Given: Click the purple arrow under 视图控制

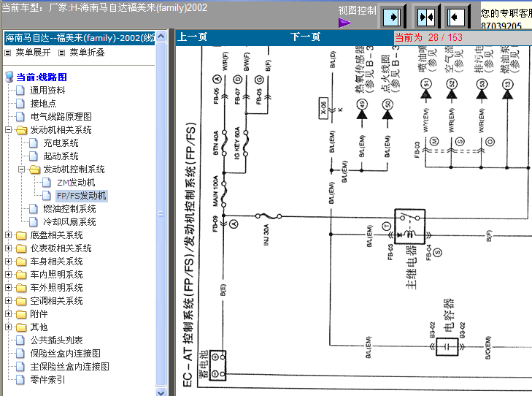Looking at the screenshot, I should coord(344,23).
